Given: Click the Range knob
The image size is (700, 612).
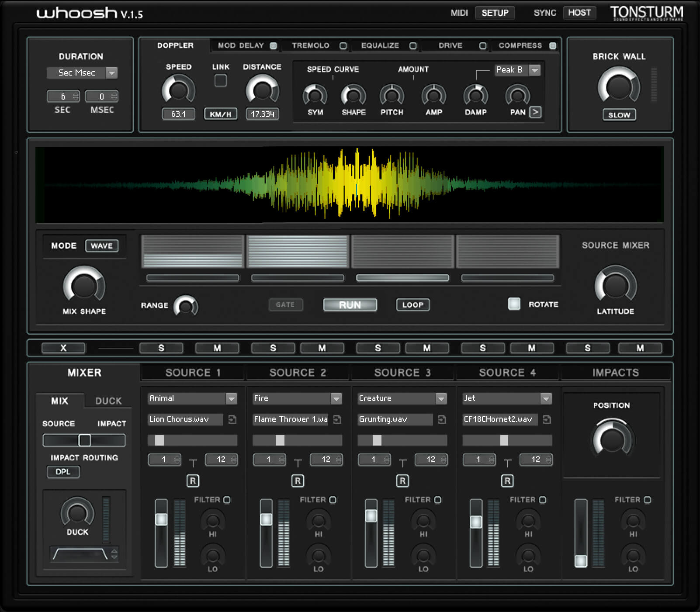Looking at the screenshot, I should click(186, 306).
